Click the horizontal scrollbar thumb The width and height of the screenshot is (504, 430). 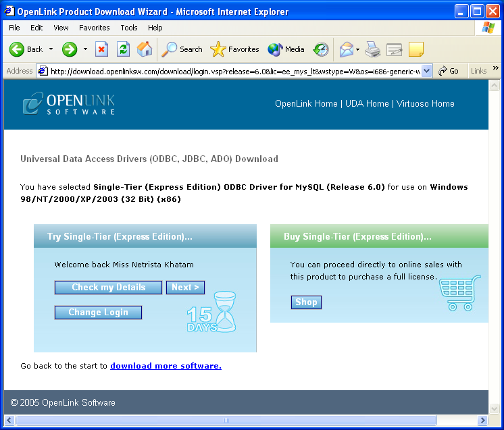[226, 420]
